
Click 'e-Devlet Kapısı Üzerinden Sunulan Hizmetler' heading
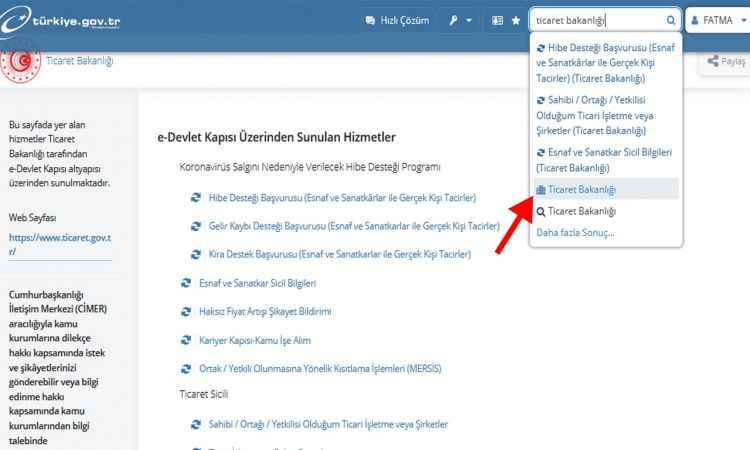276,137
